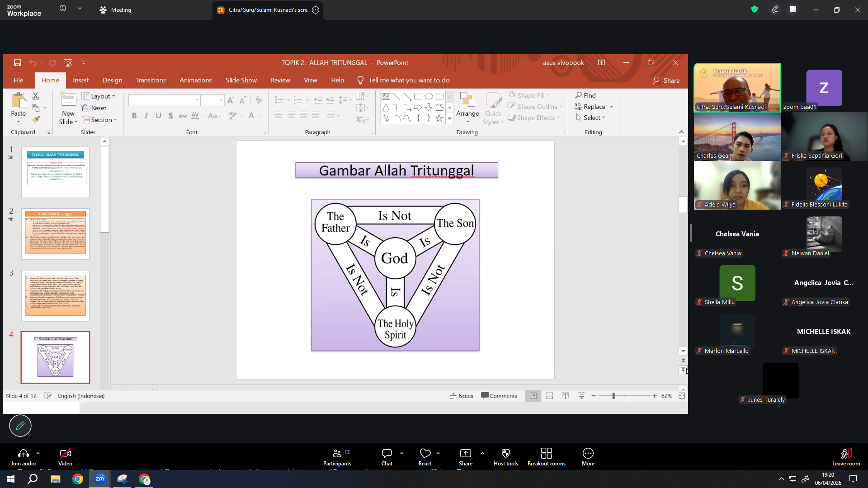Toggle Underline formatting
The width and height of the screenshot is (868, 488).
[x=158, y=116]
